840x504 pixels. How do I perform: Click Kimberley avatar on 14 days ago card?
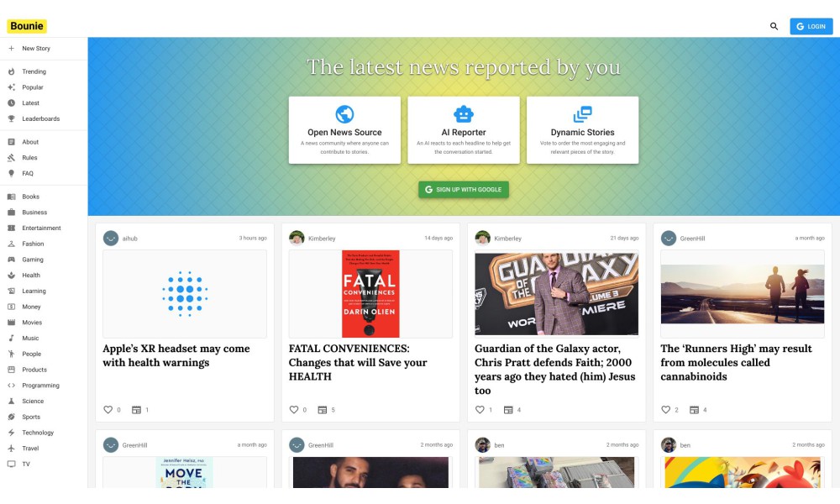pyautogui.click(x=297, y=238)
